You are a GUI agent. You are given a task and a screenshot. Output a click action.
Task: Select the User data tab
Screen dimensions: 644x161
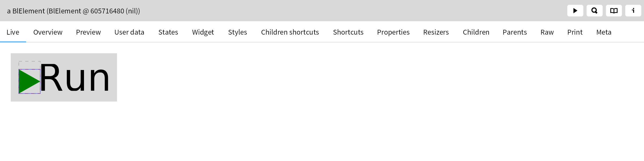tap(129, 32)
